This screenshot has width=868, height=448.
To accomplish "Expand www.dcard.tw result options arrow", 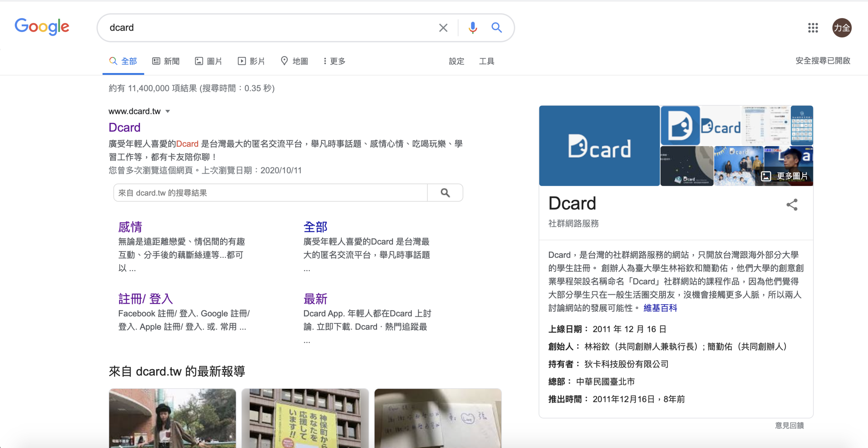I will click(168, 112).
